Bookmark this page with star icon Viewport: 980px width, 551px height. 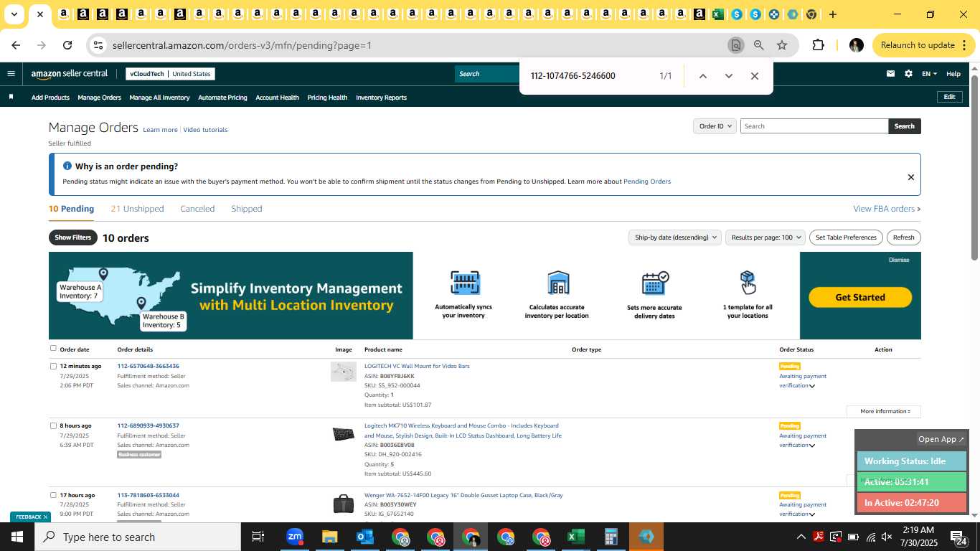pos(782,45)
